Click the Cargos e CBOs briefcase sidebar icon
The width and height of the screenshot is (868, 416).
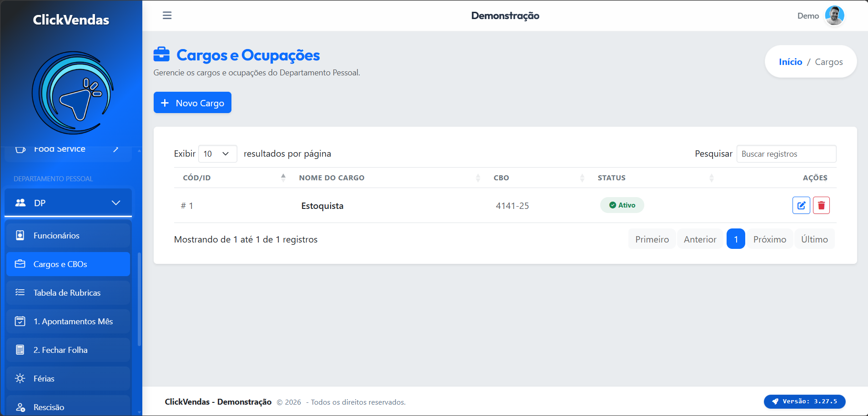click(x=20, y=264)
